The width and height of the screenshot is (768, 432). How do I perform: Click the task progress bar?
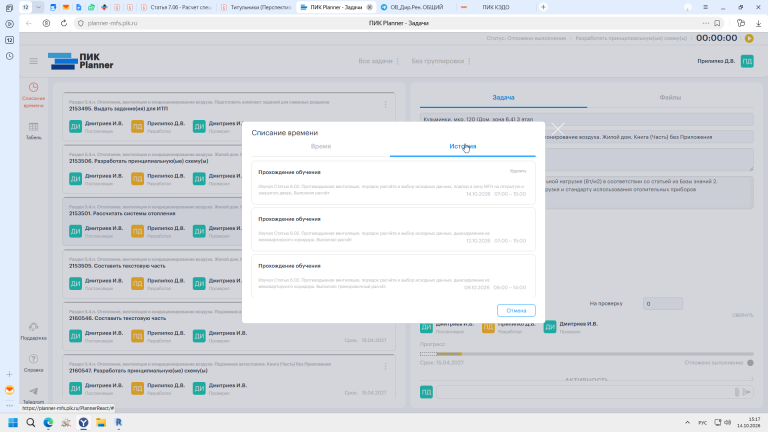tap(586, 354)
